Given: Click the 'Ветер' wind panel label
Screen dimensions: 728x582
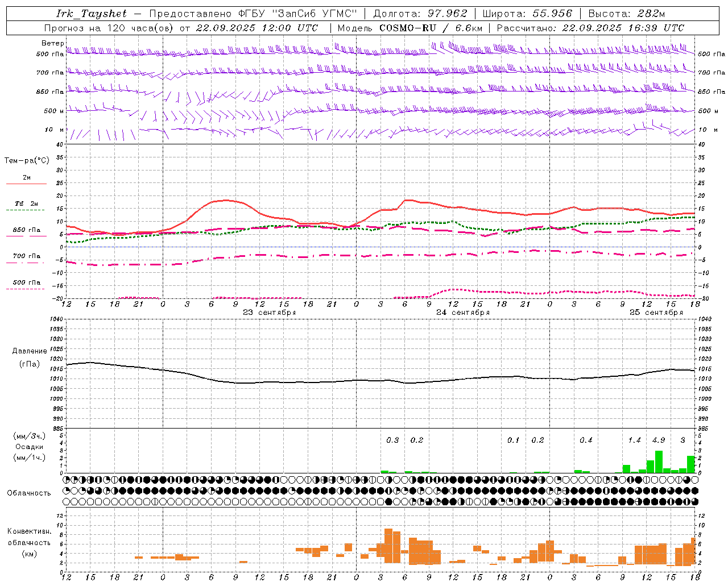Looking at the screenshot, I should [52, 43].
